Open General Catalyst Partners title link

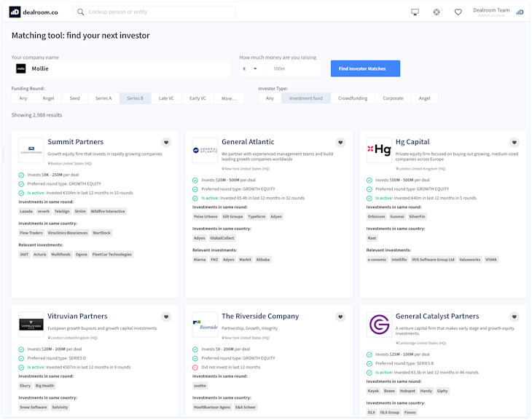tap(437, 316)
